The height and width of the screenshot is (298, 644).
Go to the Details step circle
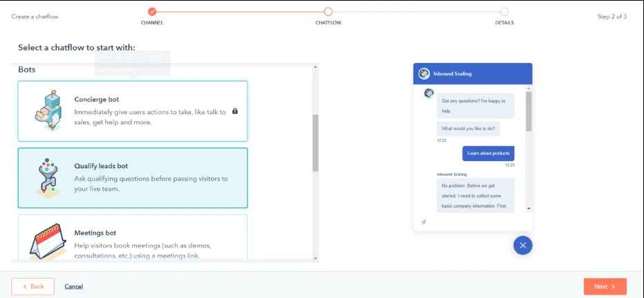click(x=504, y=12)
